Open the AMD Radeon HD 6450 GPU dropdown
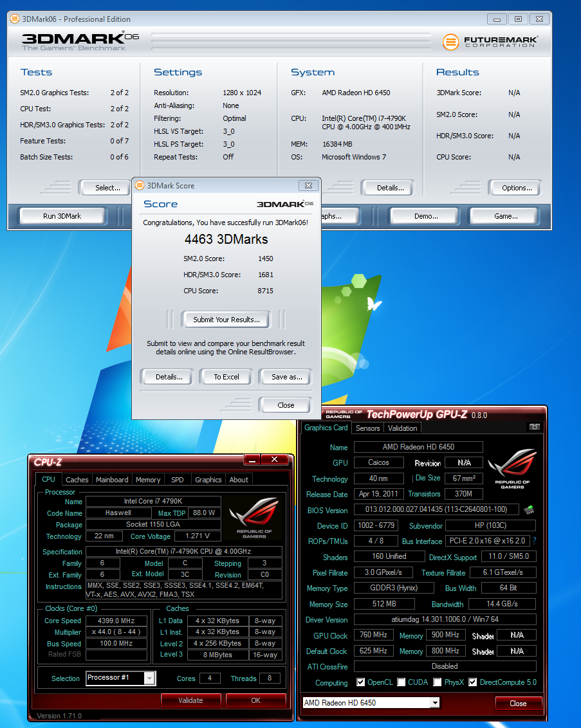Image resolution: width=581 pixels, height=728 pixels. pyautogui.click(x=435, y=703)
